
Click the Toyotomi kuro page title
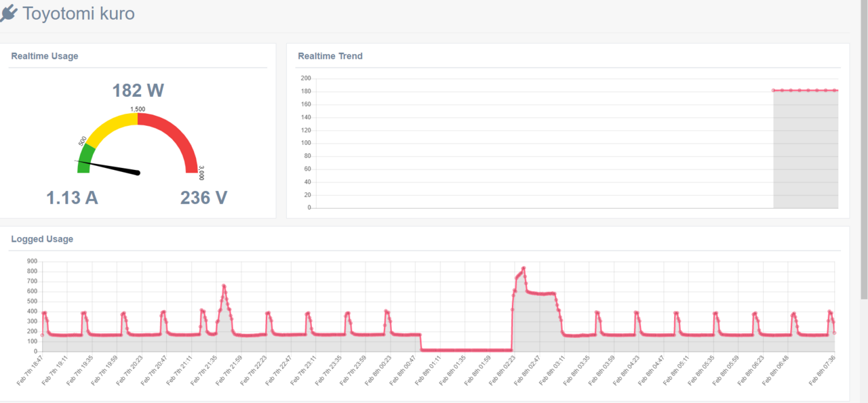click(x=79, y=13)
